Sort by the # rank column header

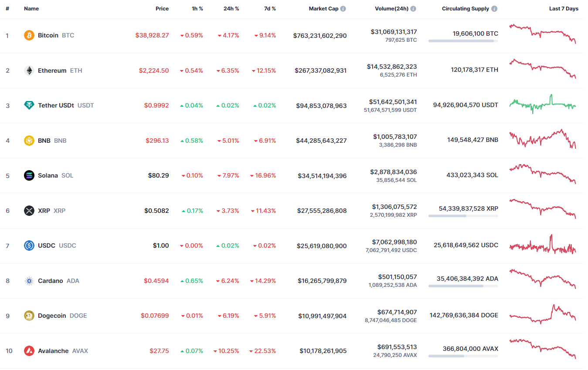point(7,9)
